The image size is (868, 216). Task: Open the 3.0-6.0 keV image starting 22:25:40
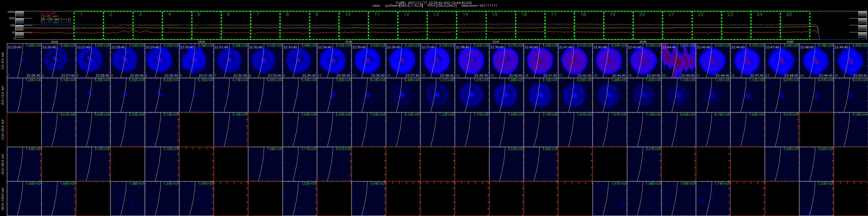tap(24, 61)
